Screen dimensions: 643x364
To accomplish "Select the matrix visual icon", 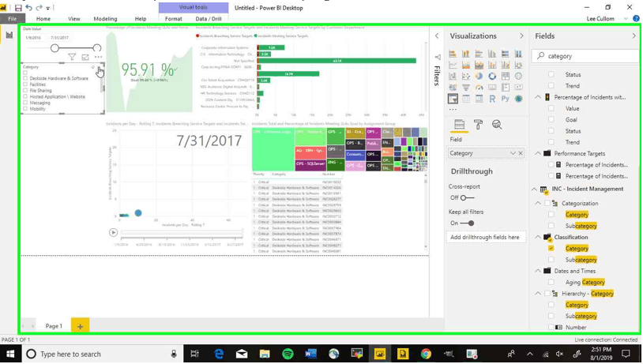I will pos(479,99).
